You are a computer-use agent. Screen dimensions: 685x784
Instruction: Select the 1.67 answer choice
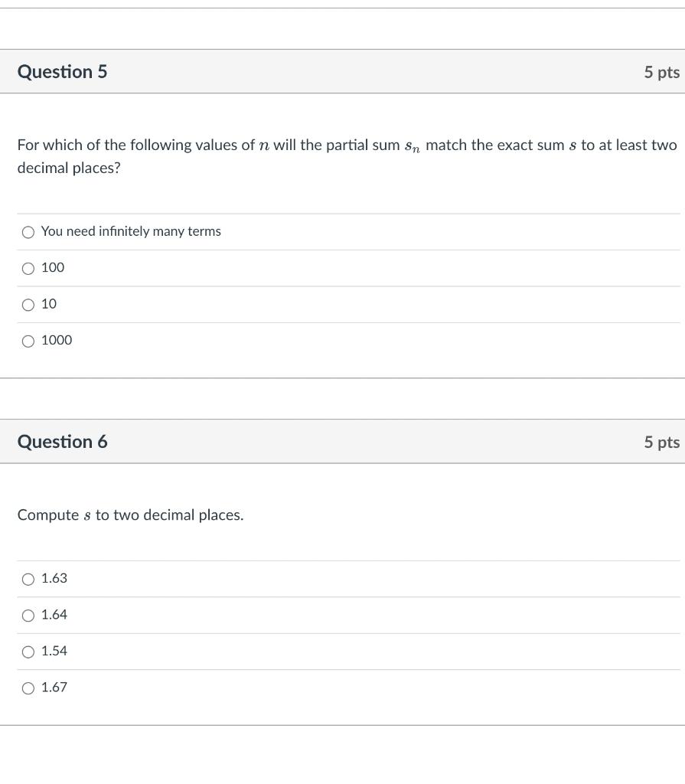click(28, 688)
